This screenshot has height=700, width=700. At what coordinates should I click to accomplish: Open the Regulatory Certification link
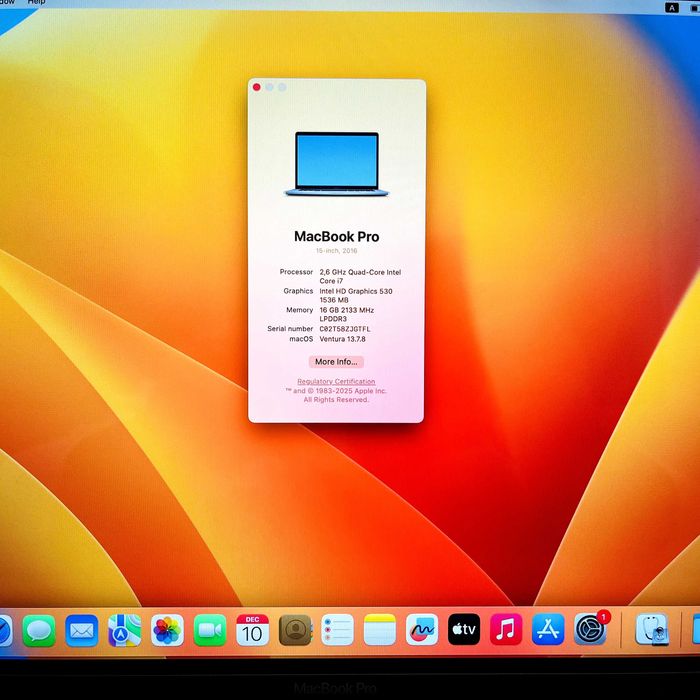[x=336, y=381]
